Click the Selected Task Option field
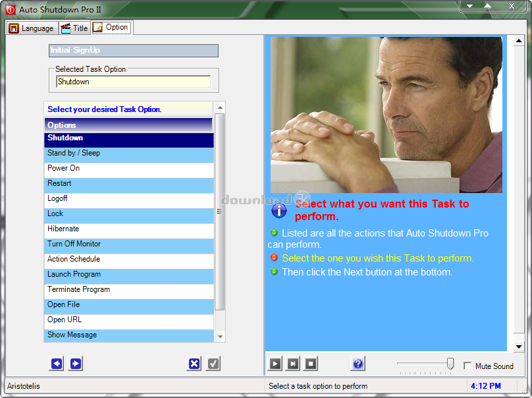 pyautogui.click(x=134, y=82)
